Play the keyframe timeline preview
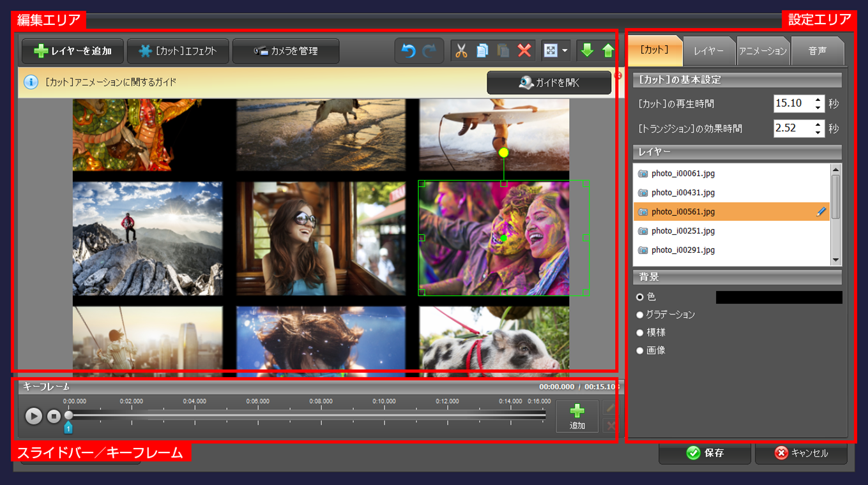This screenshot has height=485, width=868. coord(34,416)
